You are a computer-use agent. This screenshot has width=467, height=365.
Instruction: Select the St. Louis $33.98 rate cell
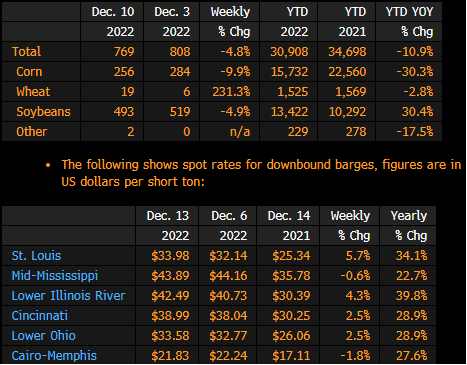(x=170, y=256)
